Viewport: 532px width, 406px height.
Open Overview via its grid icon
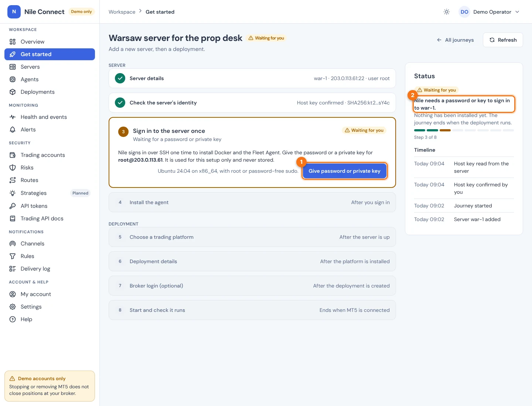coord(13,42)
